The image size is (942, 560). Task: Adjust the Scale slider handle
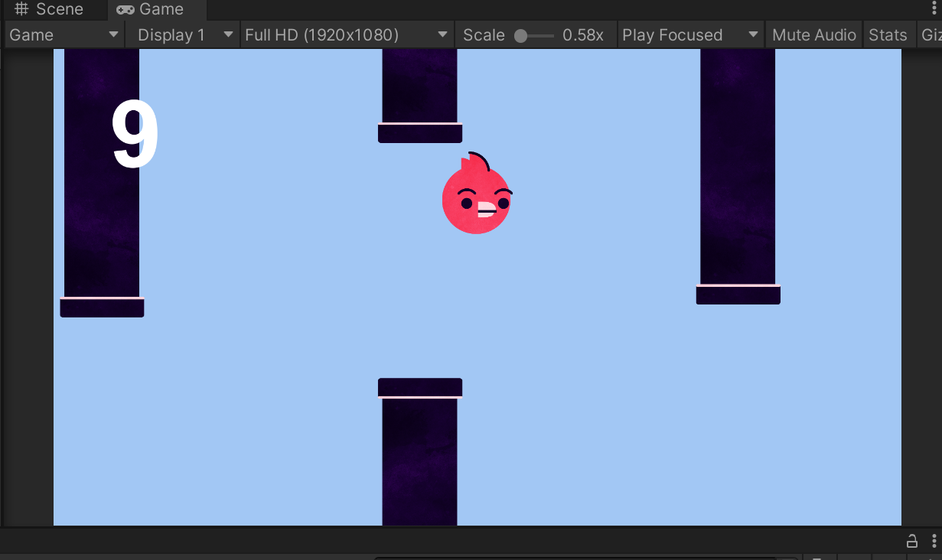(x=520, y=36)
